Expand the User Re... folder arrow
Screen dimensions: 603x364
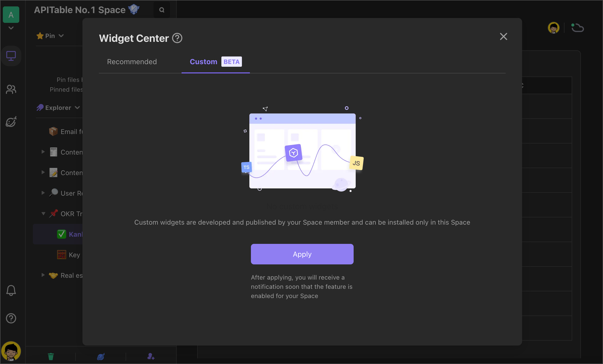click(43, 193)
